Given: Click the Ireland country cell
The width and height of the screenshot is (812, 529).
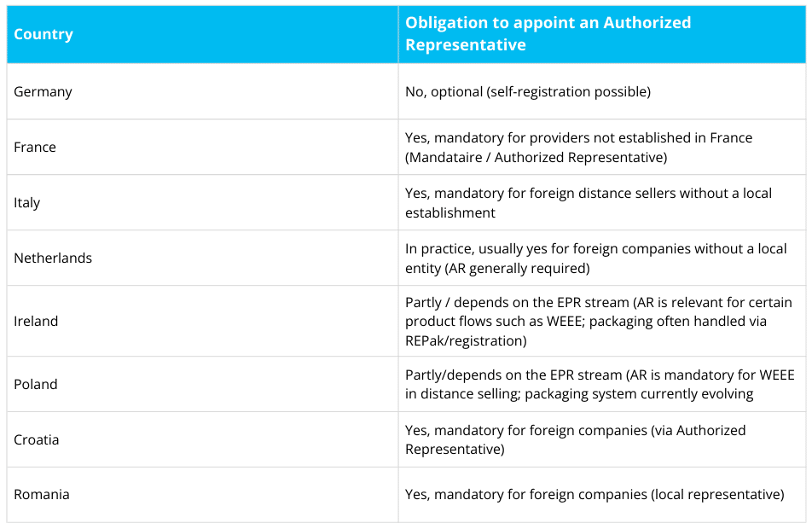Looking at the screenshot, I should click(x=36, y=321).
